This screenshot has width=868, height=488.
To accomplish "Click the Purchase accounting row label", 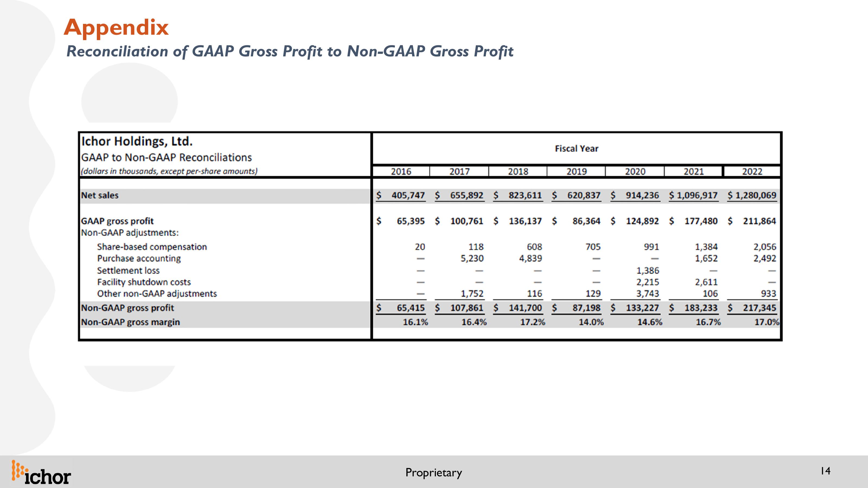I will [x=139, y=258].
